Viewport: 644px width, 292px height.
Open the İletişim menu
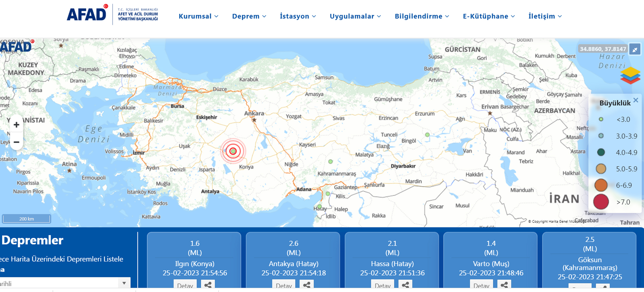pyautogui.click(x=545, y=16)
